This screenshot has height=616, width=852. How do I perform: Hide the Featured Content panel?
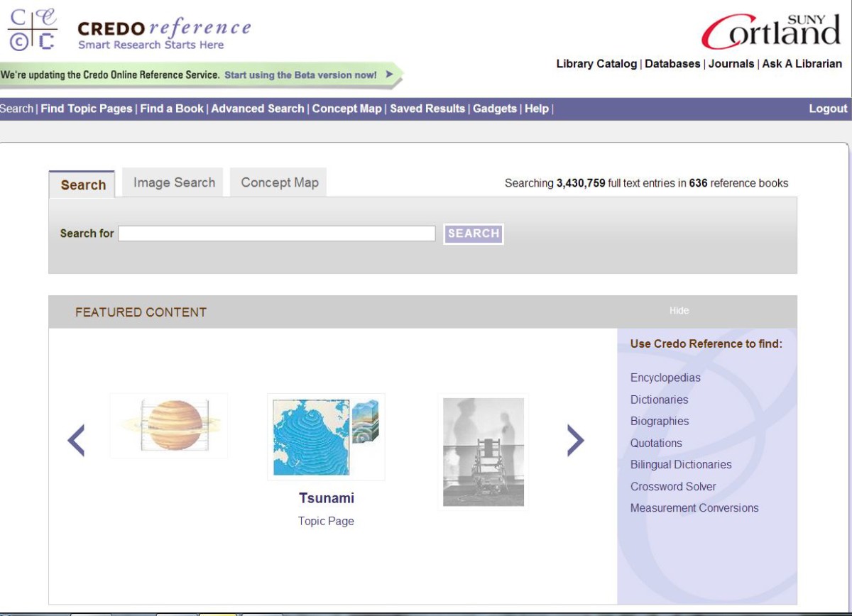click(679, 310)
